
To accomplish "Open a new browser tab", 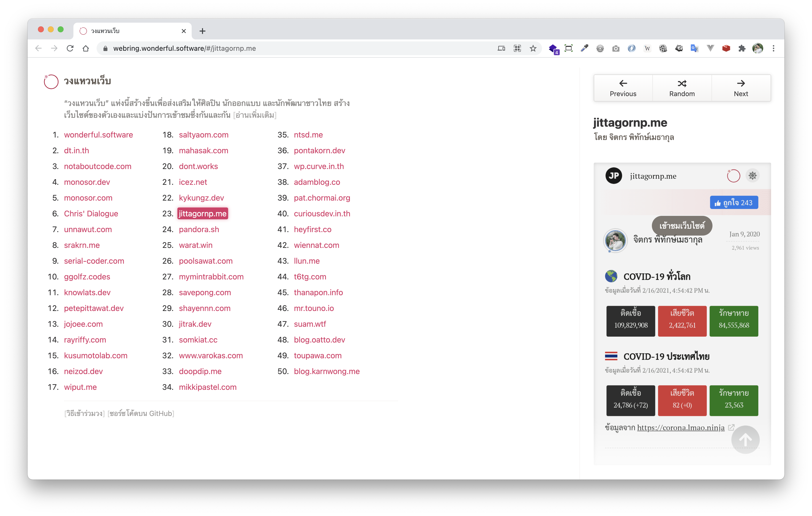I will 202,31.
